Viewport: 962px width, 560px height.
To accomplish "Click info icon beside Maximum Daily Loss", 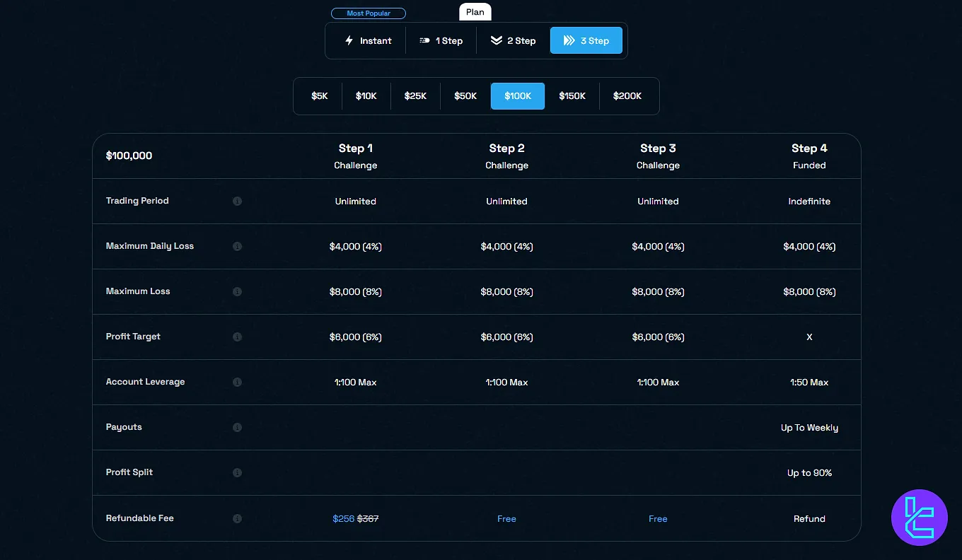I will point(237,247).
